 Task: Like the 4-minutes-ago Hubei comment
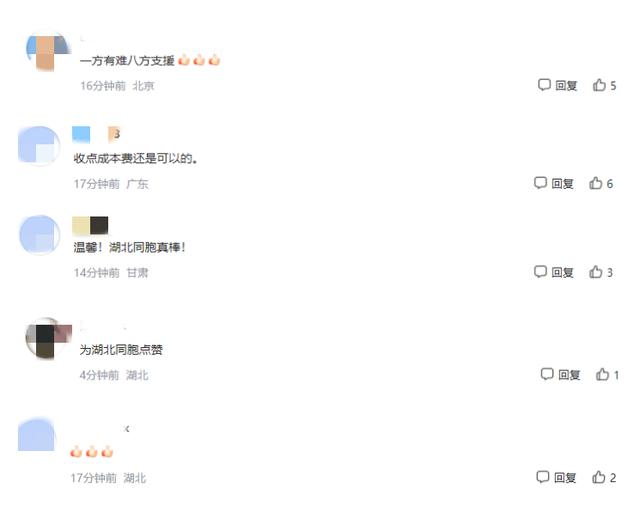602,374
